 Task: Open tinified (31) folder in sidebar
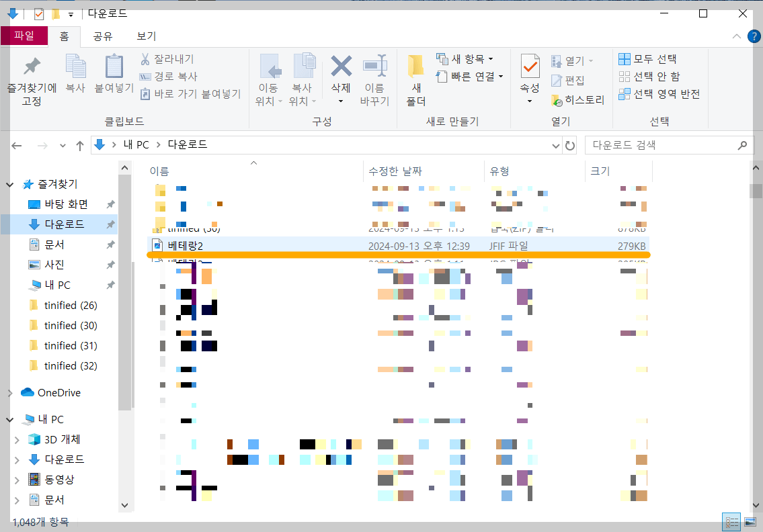point(71,346)
